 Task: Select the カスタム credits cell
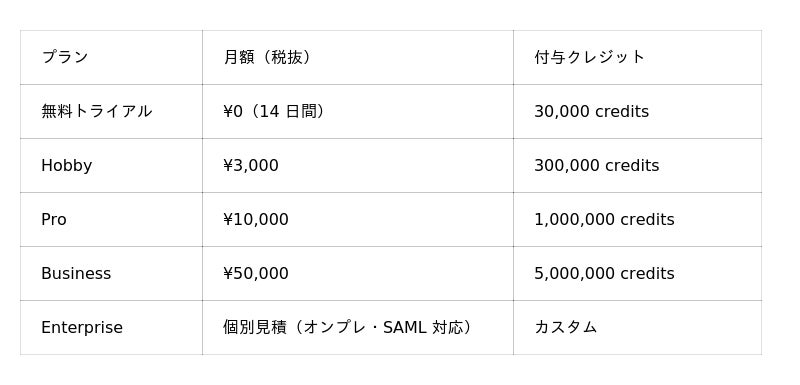click(x=637, y=327)
